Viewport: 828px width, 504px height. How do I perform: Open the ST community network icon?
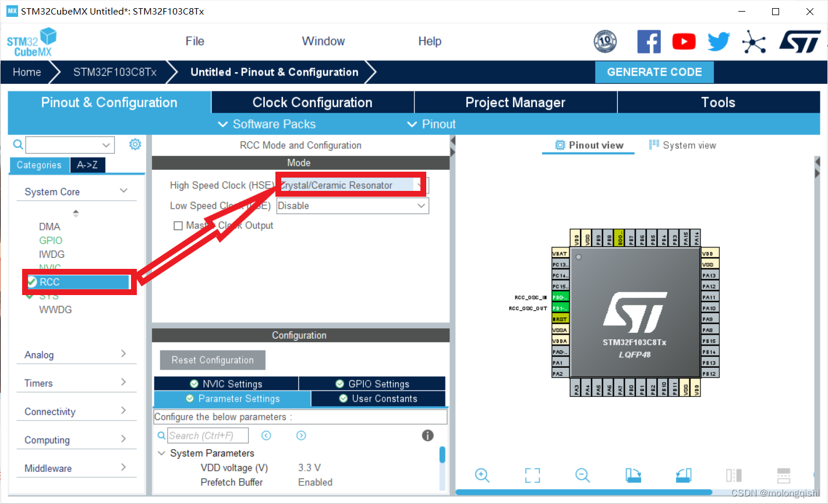point(753,41)
